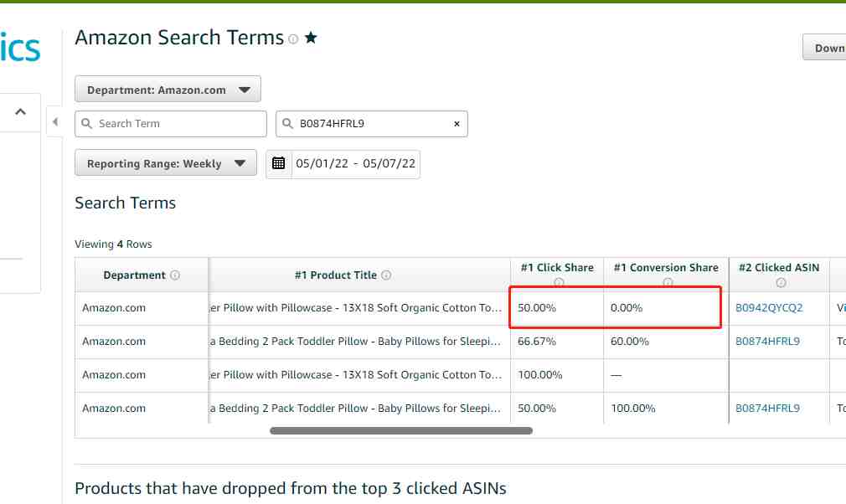
Task: Click the first row Pillow with Pillowcase product title
Action: (x=356, y=308)
